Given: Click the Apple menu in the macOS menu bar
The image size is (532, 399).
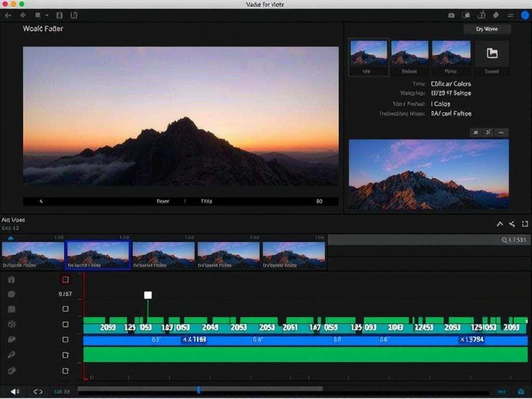Looking at the screenshot, I should tap(8, 4).
